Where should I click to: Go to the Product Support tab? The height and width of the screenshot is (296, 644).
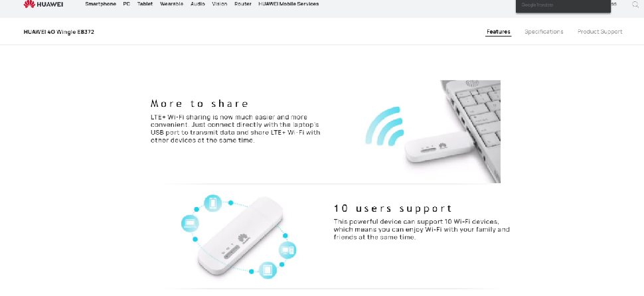pyautogui.click(x=600, y=32)
